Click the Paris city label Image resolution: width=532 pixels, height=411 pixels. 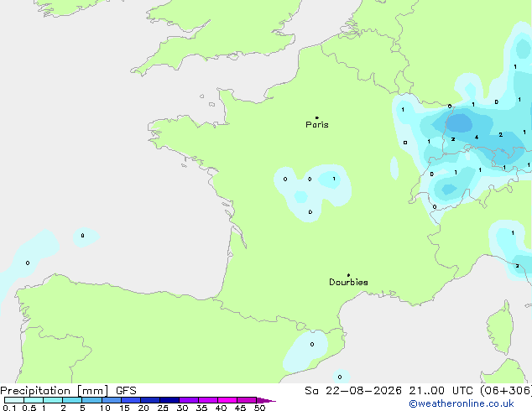coord(317,125)
